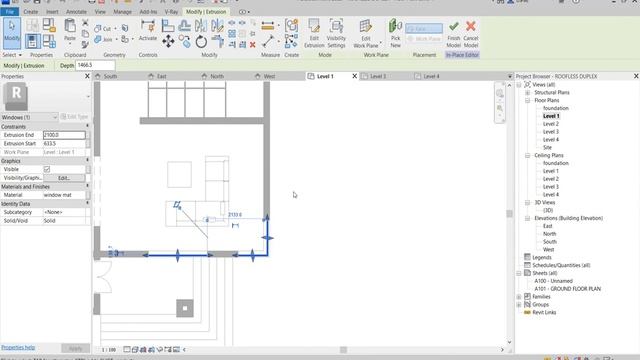Click the Depth value field
The height and width of the screenshot is (360, 640).
click(95, 65)
